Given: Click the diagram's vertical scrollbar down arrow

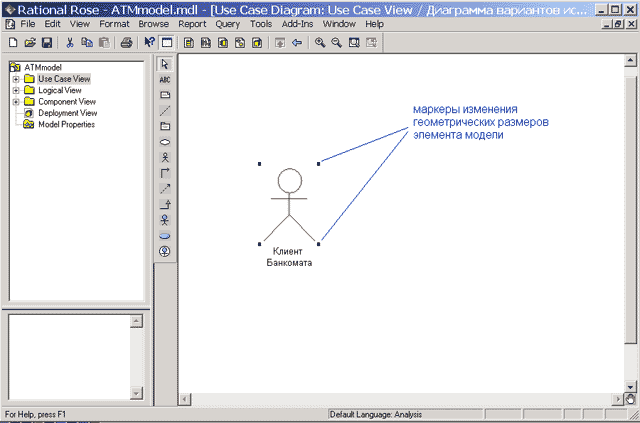Looking at the screenshot, I should [630, 384].
